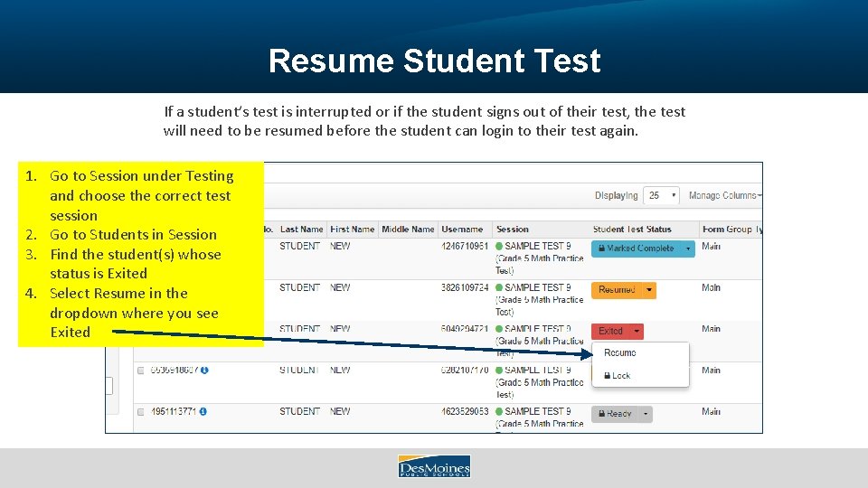Click the green status dot for username 3826109724

[499, 287]
